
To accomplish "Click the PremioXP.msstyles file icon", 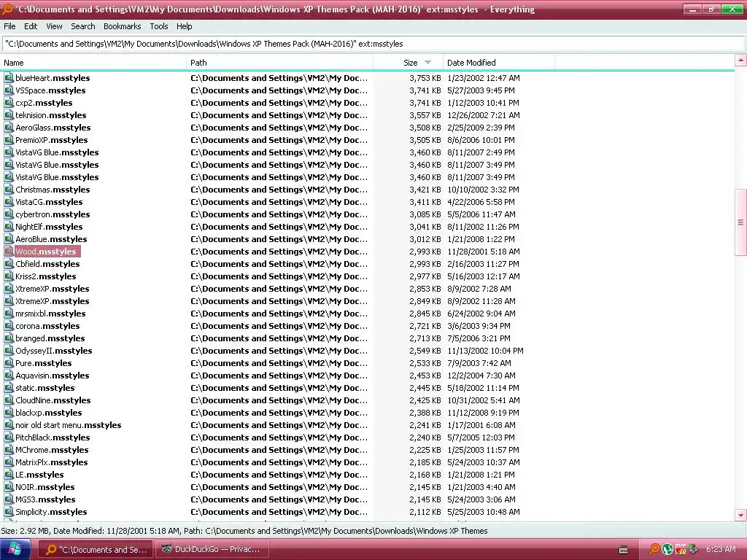I will 9,139.
